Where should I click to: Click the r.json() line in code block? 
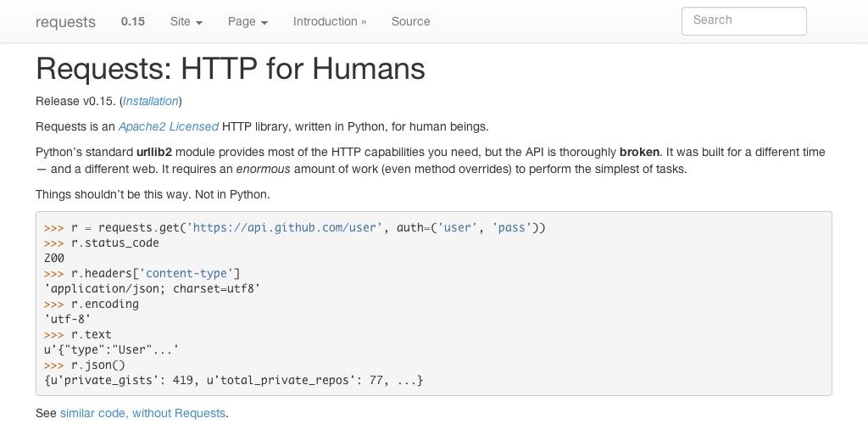click(99, 365)
